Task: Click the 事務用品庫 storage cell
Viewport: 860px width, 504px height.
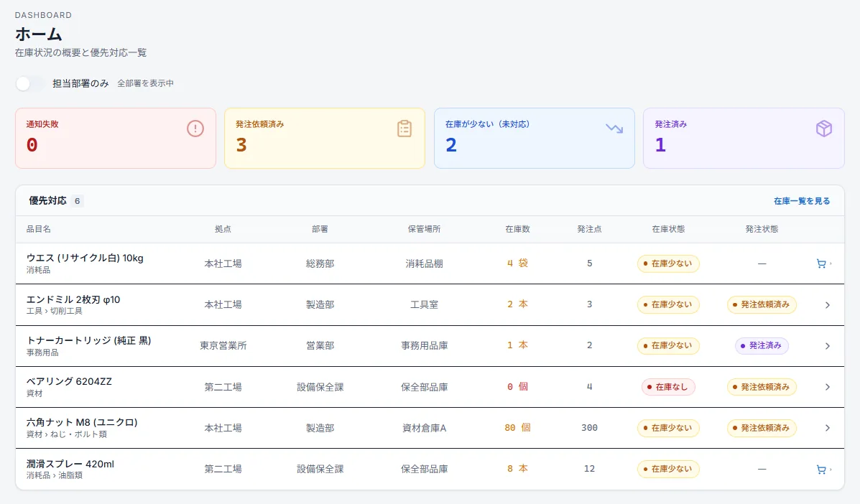Action: [424, 345]
